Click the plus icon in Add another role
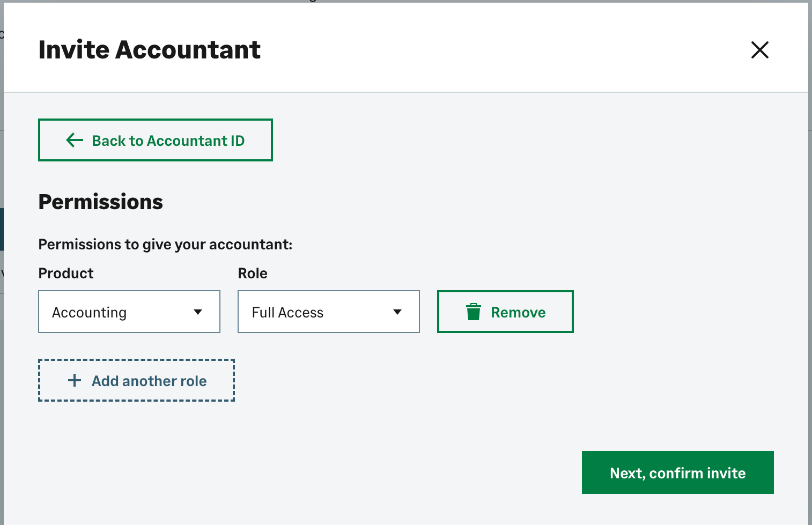The width and height of the screenshot is (812, 525). [x=74, y=380]
